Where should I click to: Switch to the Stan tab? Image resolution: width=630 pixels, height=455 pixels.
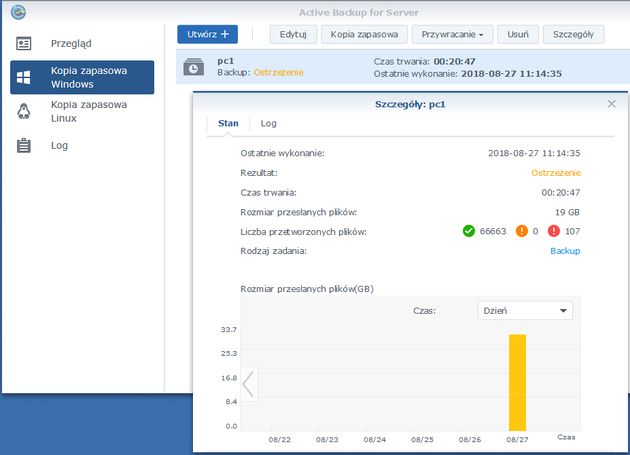(228, 123)
